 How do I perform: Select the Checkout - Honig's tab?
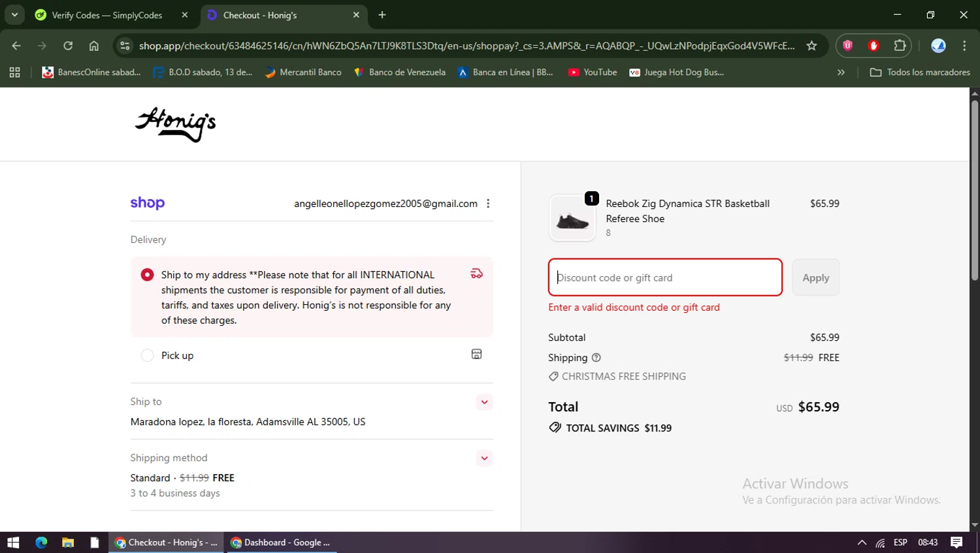pyautogui.click(x=282, y=15)
